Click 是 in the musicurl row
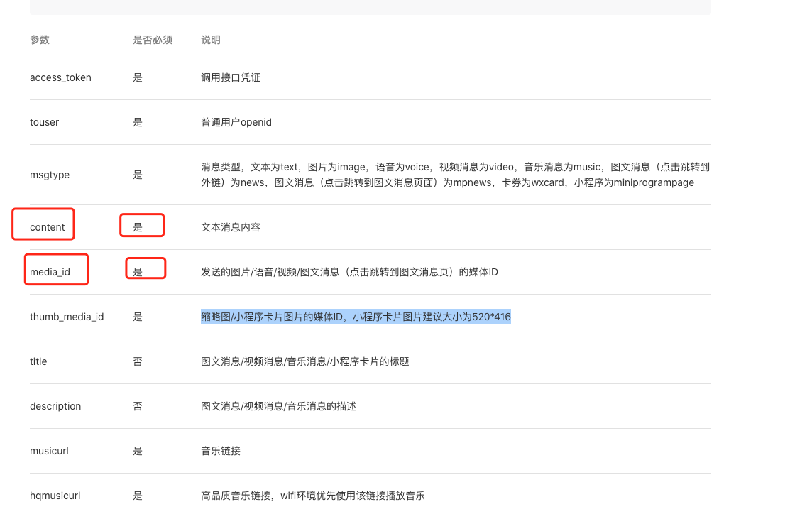This screenshot has height=524, width=812. [137, 451]
